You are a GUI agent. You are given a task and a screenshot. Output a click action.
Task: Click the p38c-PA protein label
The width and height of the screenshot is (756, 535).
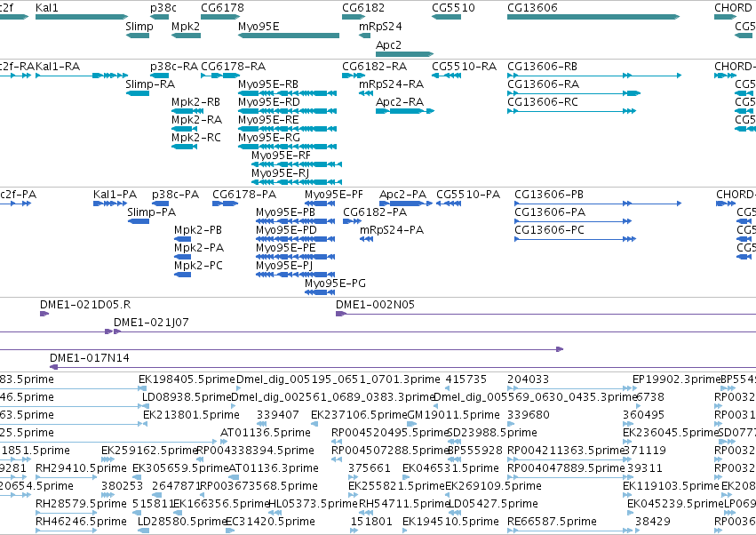tap(176, 195)
